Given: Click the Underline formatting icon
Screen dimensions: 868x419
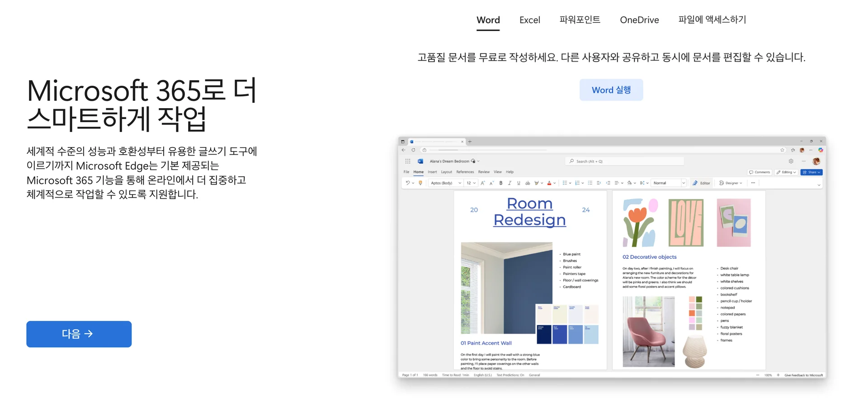Looking at the screenshot, I should 519,183.
